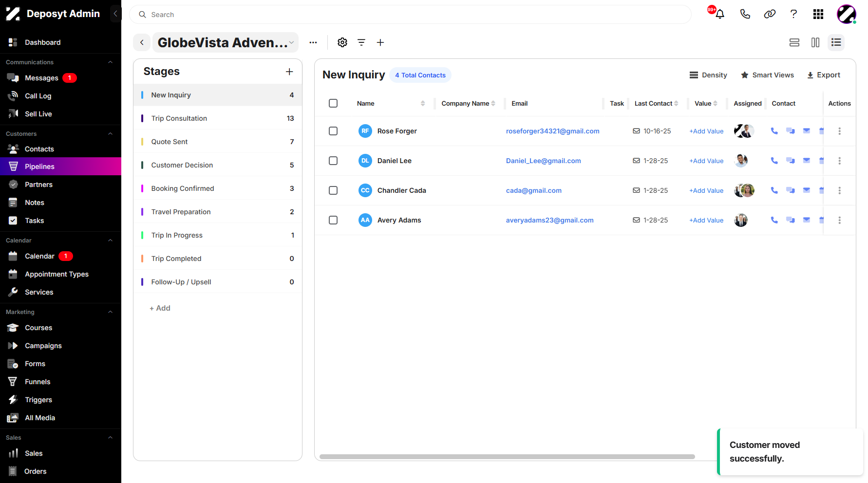Switch to row card view layout

click(x=794, y=42)
